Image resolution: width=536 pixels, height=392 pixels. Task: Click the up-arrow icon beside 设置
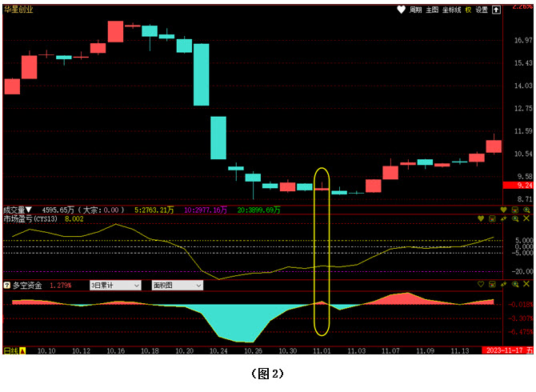497,10
